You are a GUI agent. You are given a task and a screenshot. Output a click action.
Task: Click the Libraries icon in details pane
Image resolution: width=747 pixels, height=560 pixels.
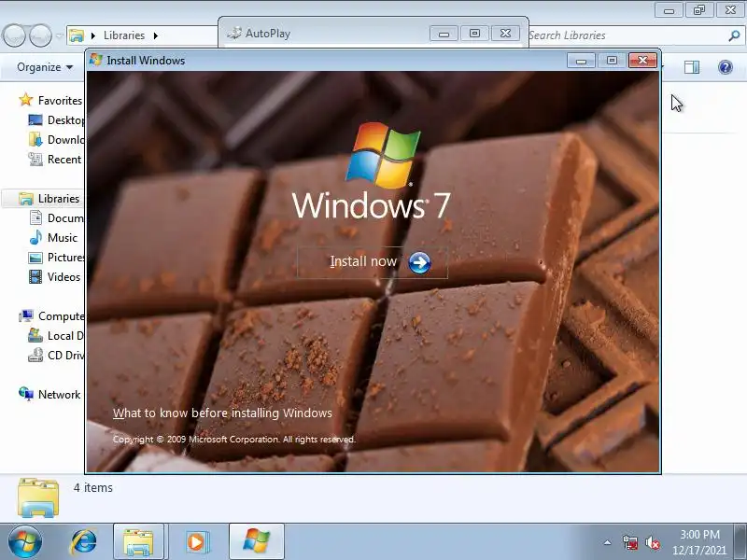point(38,497)
